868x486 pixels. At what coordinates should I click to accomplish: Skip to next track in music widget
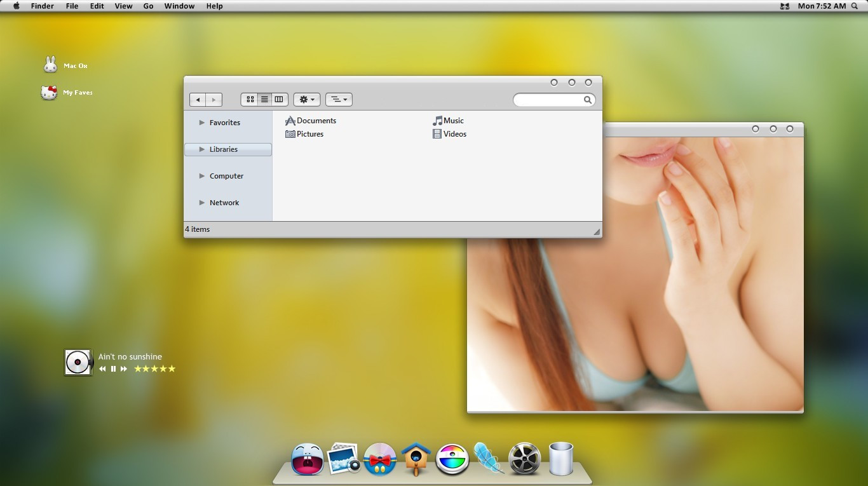(x=124, y=369)
